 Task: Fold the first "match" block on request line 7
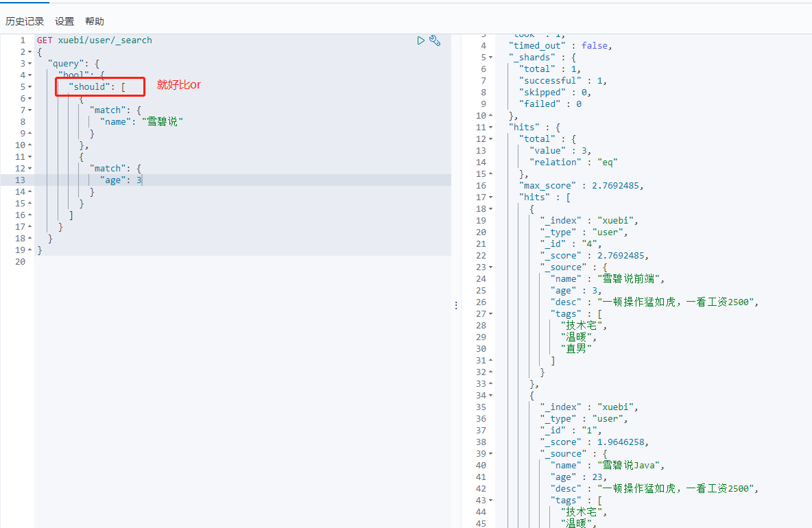click(x=30, y=110)
